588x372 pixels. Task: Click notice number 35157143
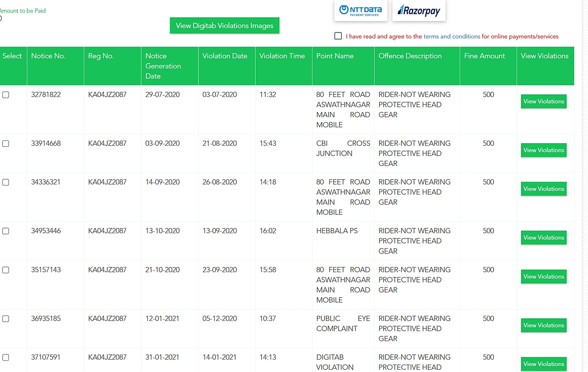(46, 270)
